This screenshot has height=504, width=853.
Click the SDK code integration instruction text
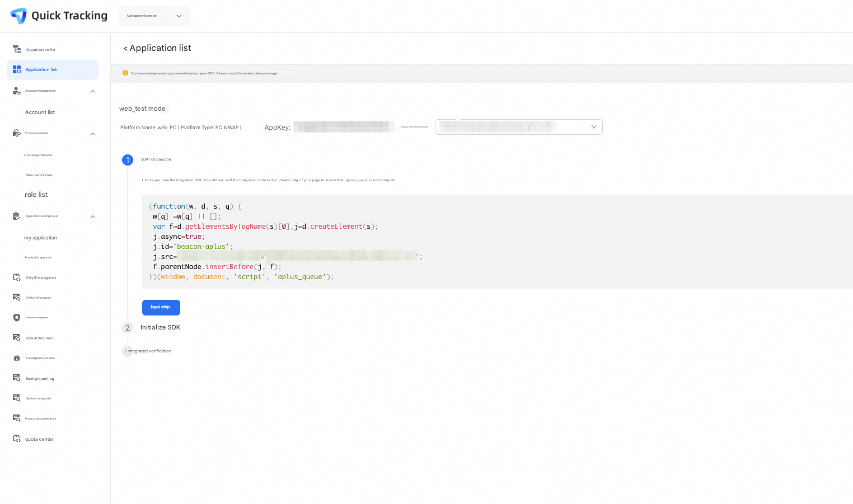269,180
